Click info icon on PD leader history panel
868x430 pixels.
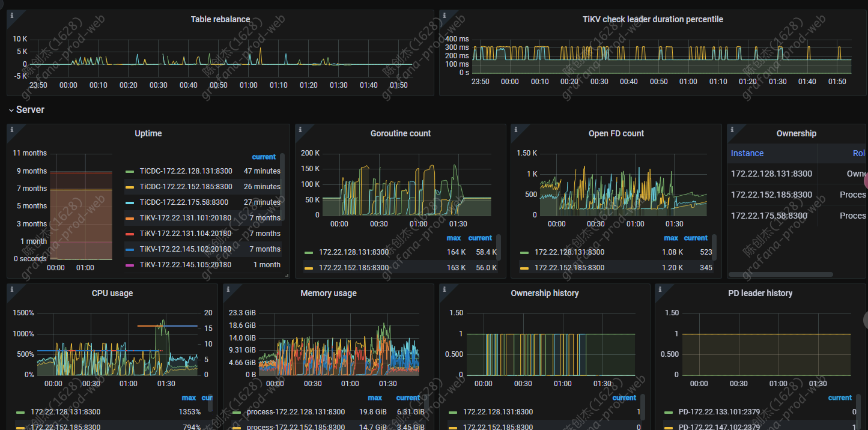click(x=660, y=288)
